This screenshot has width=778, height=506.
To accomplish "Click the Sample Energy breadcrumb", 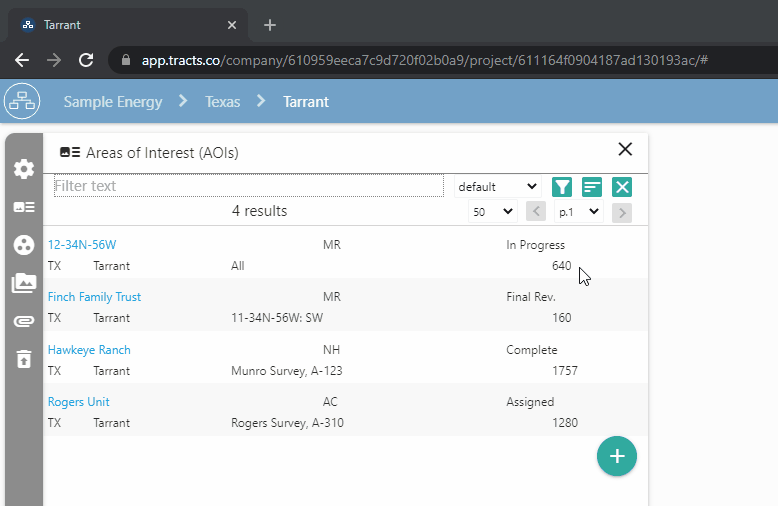I will point(113,101).
